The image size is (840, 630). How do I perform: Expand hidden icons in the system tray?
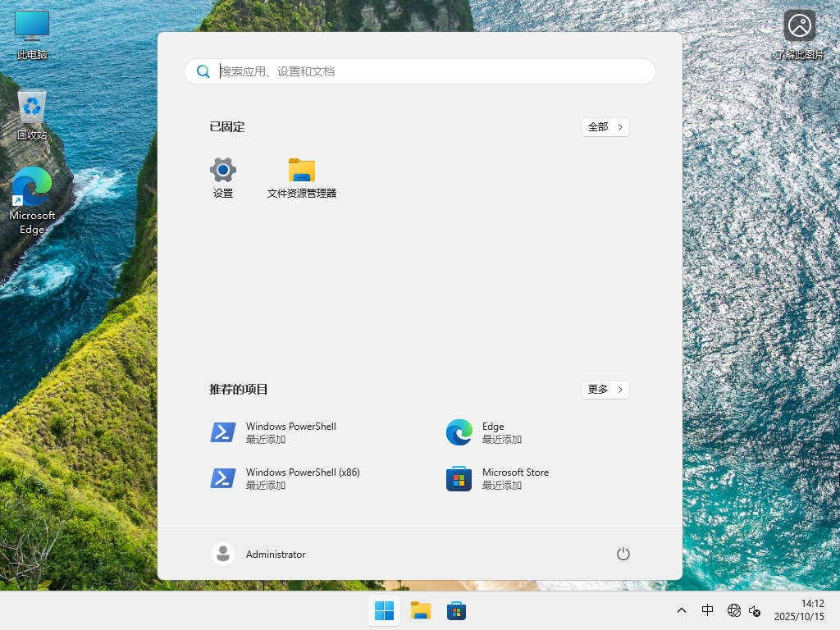tap(681, 610)
